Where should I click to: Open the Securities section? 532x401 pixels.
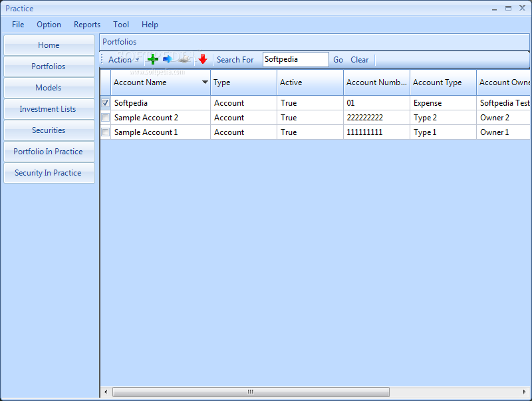49,130
